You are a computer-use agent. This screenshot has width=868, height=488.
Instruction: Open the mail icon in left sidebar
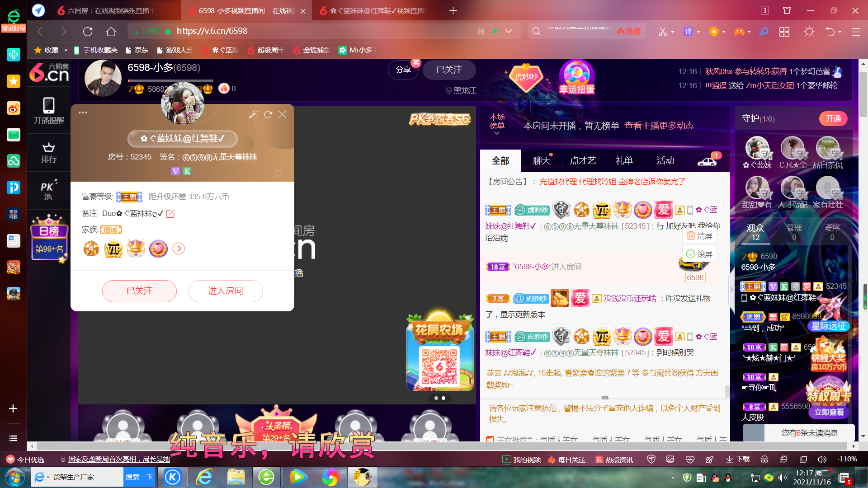pyautogui.click(x=14, y=135)
